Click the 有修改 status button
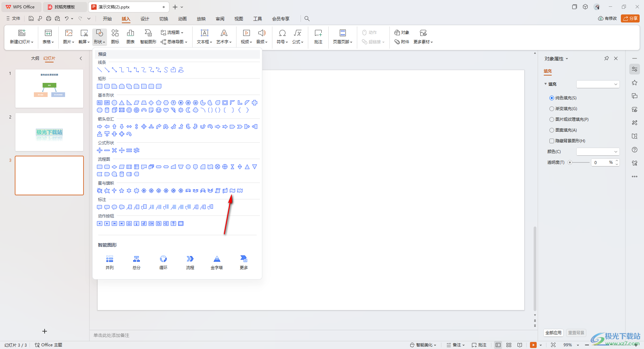The image size is (644, 349). 607,18
